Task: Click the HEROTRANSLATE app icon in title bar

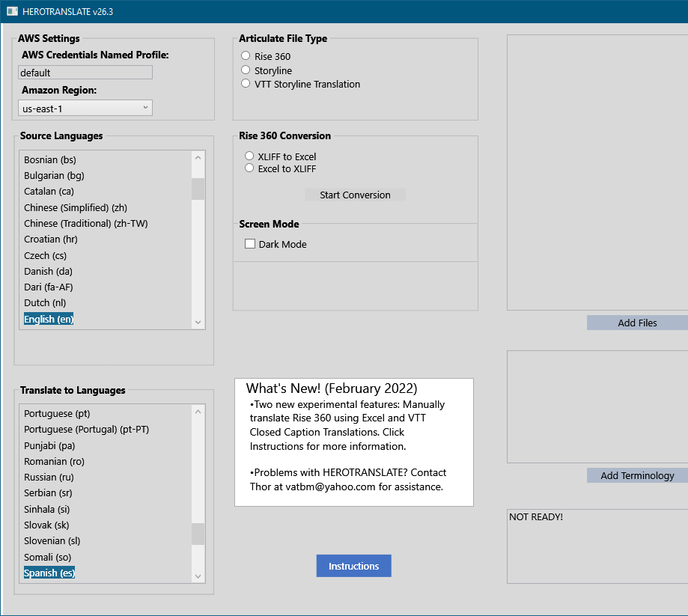Action: tap(12, 11)
